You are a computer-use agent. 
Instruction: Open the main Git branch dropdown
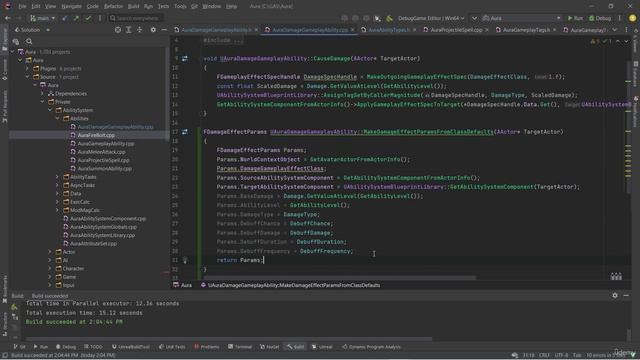click(x=42, y=18)
